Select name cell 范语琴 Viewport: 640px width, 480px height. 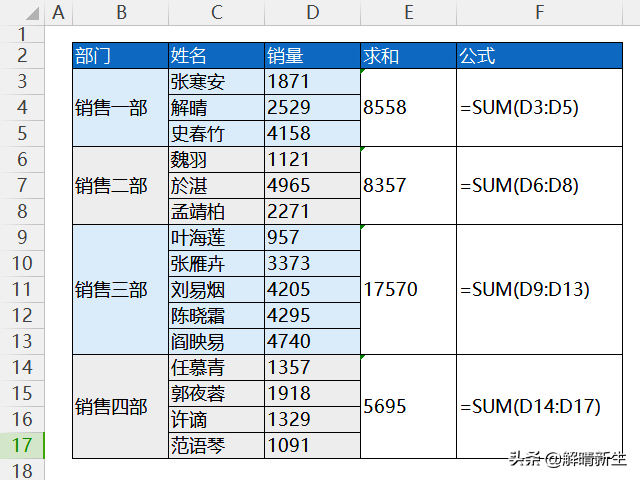pyautogui.click(x=217, y=445)
